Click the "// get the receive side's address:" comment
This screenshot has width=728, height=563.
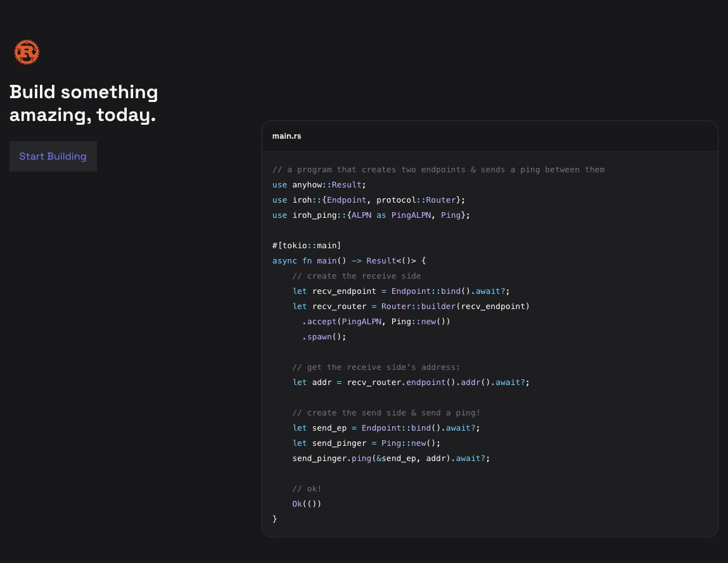tap(376, 367)
